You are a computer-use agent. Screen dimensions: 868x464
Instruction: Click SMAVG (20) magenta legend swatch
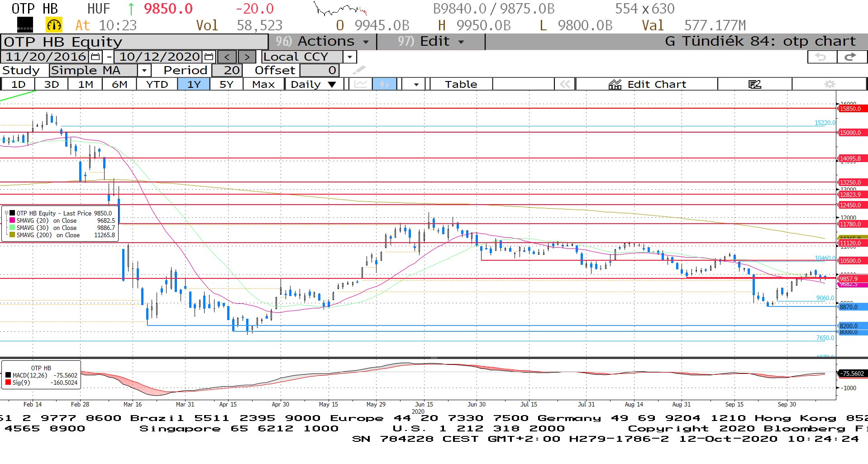click(x=12, y=220)
